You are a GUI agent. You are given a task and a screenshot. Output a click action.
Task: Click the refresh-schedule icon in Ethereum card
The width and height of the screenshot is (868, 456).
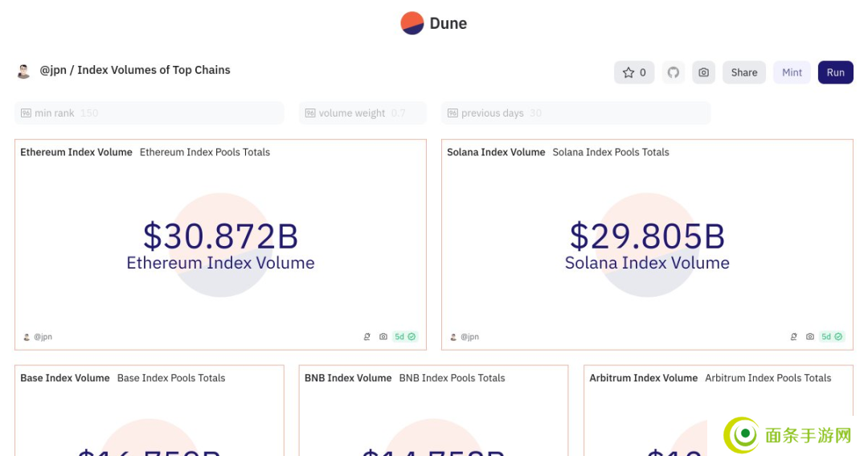click(366, 337)
